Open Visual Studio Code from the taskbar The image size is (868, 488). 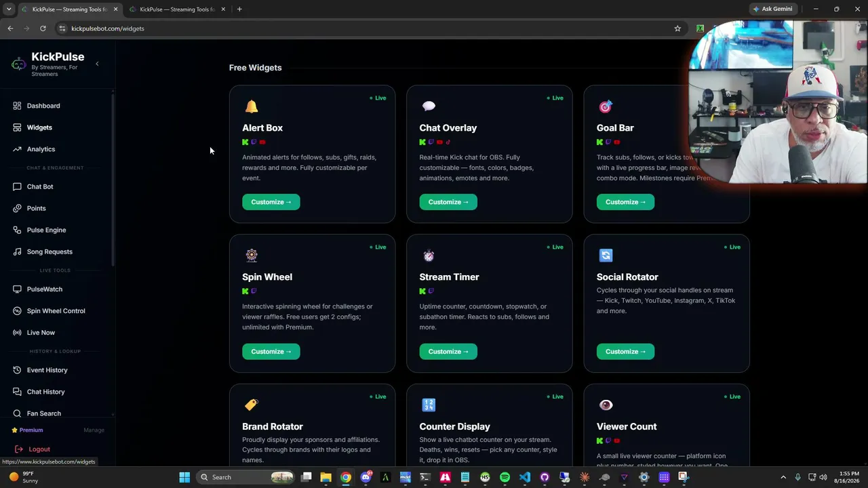pyautogui.click(x=525, y=477)
